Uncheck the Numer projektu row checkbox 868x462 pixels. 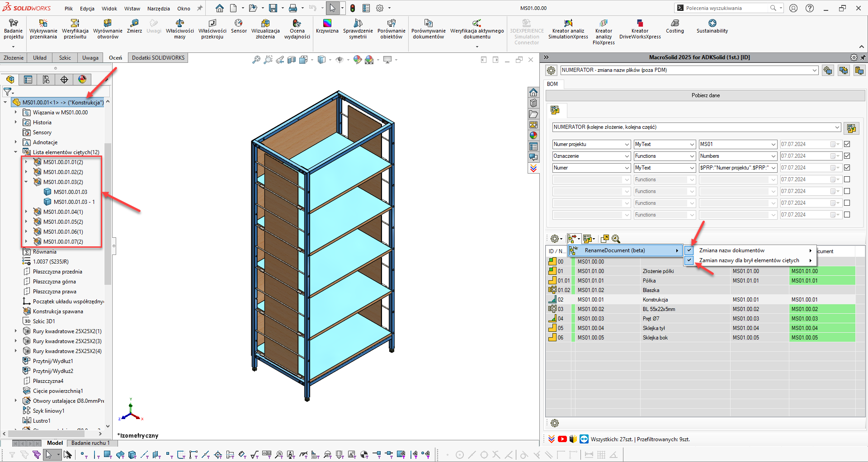[847, 144]
